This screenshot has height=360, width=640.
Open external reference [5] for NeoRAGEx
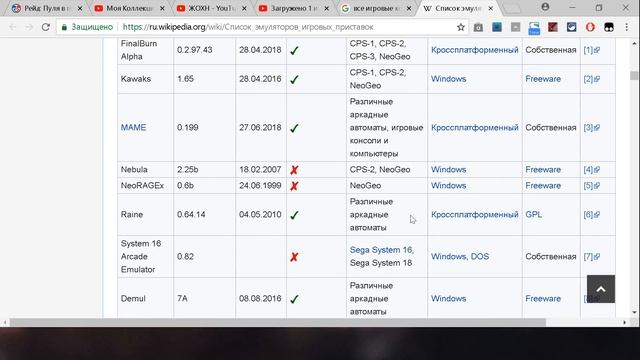point(591,185)
